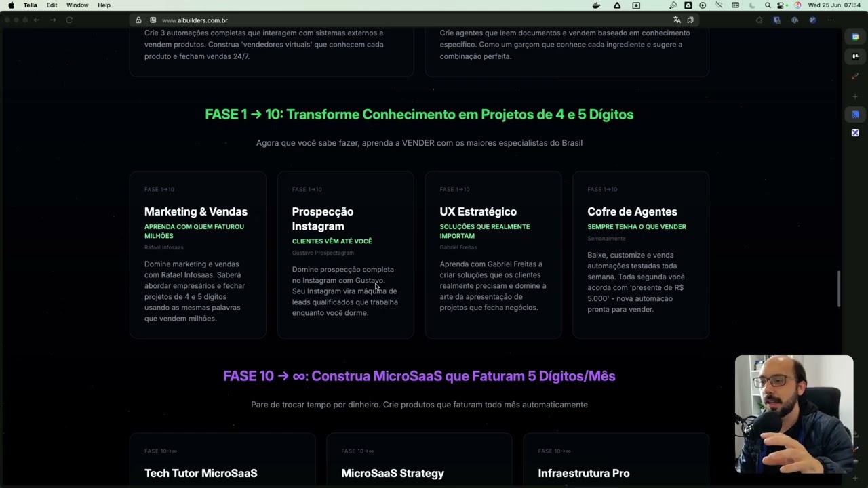The height and width of the screenshot is (488, 868).
Task: Open the UX Estratégico card title
Action: tap(478, 212)
